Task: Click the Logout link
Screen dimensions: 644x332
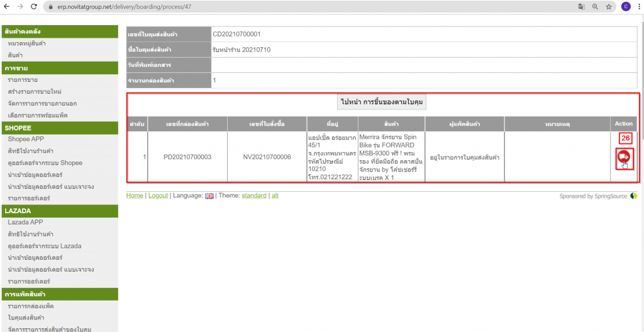Action: [x=158, y=196]
